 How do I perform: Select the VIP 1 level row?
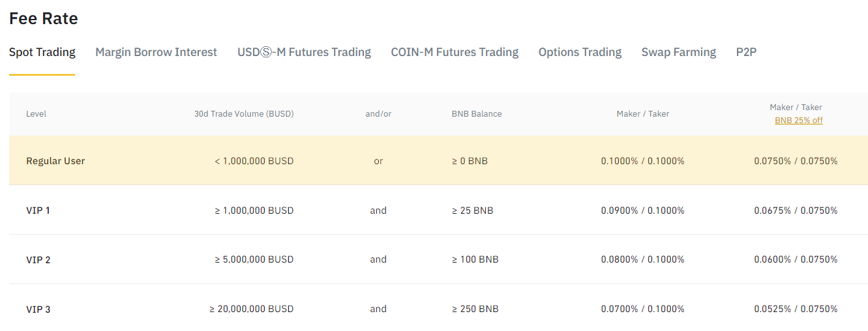(38, 210)
